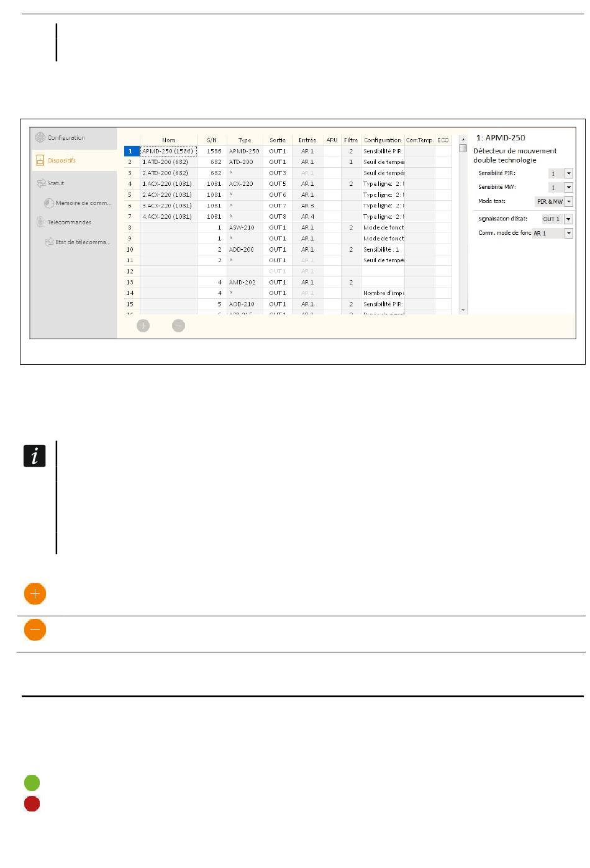Select the name cell APMD-250 (1586)
Image resolution: width=590 pixels, height=868 pixels.
tap(168, 151)
